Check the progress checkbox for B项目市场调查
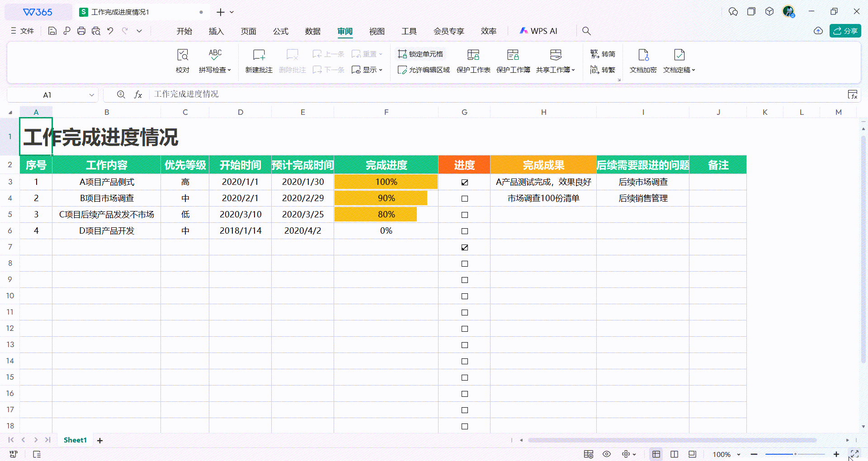868x461 pixels. [x=464, y=198]
